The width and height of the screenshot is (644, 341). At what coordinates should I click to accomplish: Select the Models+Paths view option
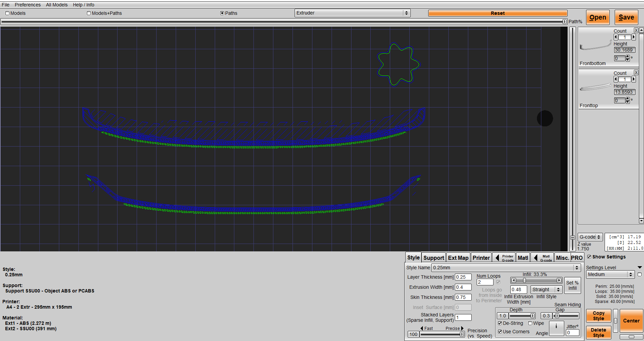pos(89,13)
